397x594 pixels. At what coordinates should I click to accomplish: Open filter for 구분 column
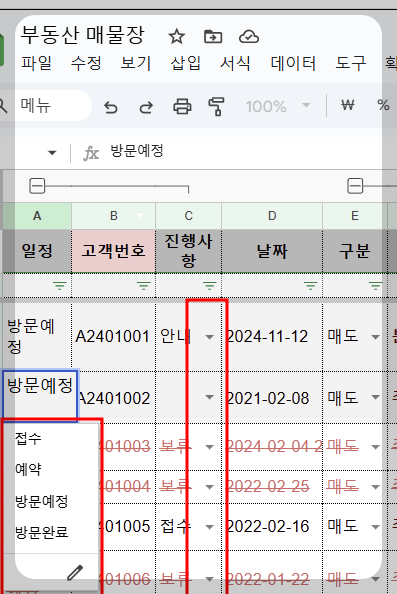(x=375, y=285)
